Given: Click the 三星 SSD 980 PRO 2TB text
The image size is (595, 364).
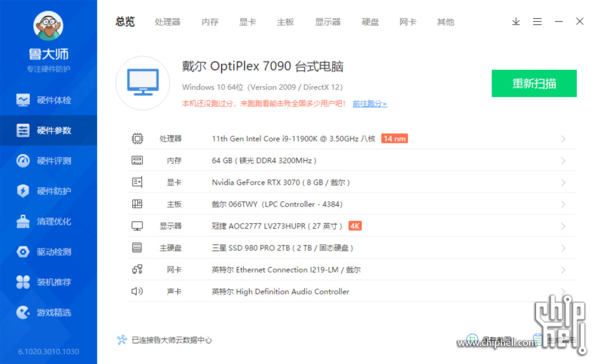Looking at the screenshot, I should pos(283,248).
